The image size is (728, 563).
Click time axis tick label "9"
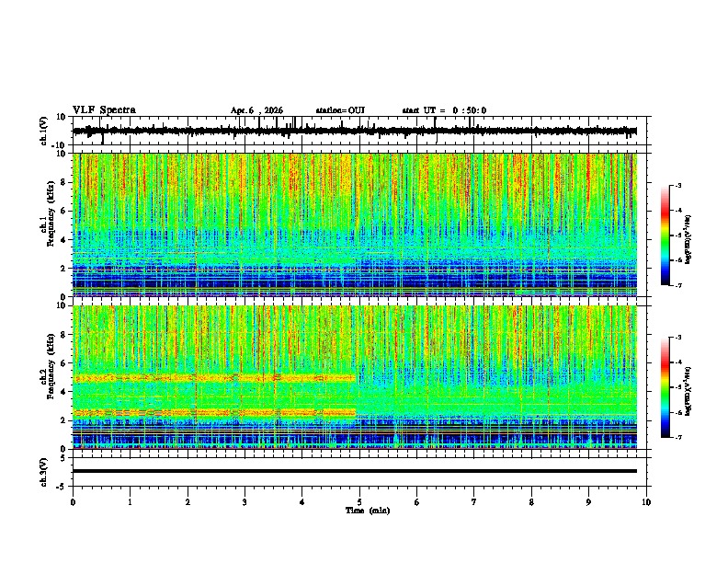point(588,502)
